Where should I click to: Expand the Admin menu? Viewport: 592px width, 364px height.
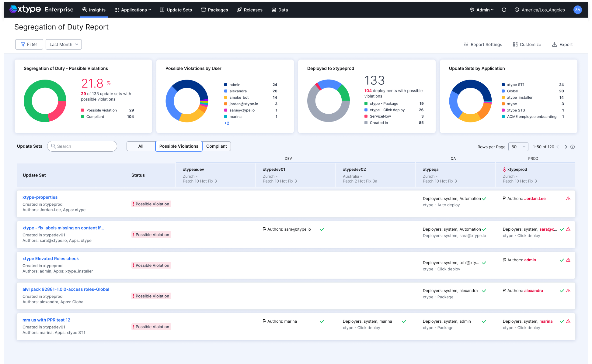click(482, 10)
